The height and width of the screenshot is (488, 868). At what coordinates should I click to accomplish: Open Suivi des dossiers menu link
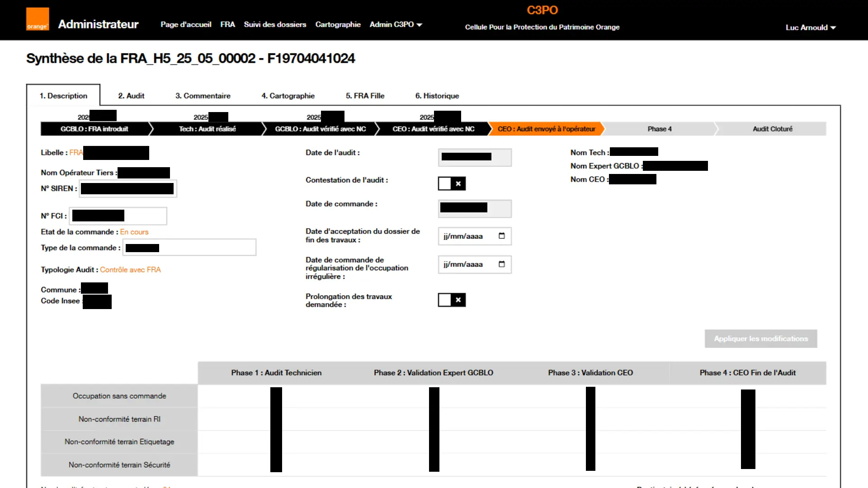tap(275, 24)
